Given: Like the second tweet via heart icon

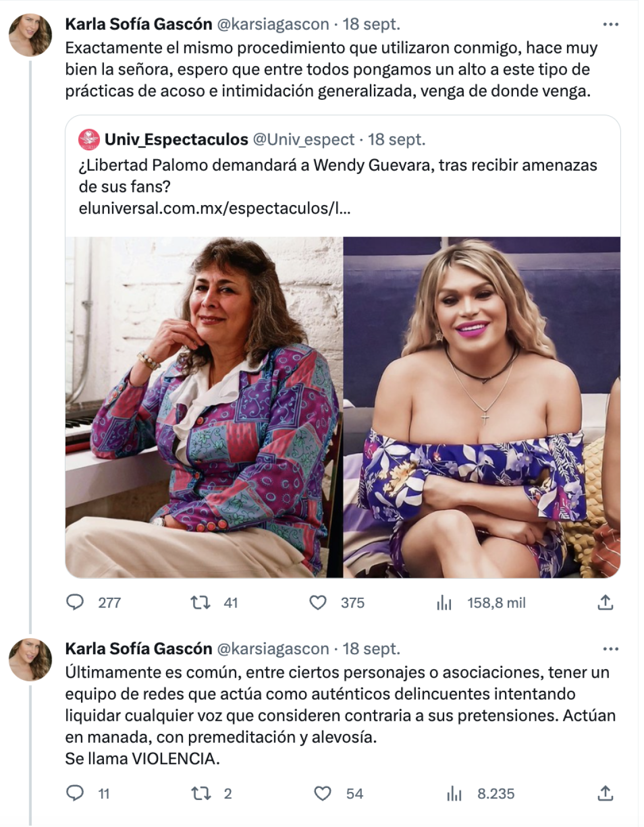Looking at the screenshot, I should point(323,793).
